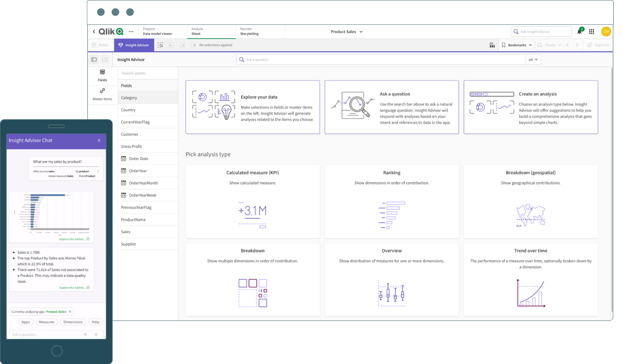Pick Trend over time analysis type
Screen dimensions: 643x364
click(530, 280)
